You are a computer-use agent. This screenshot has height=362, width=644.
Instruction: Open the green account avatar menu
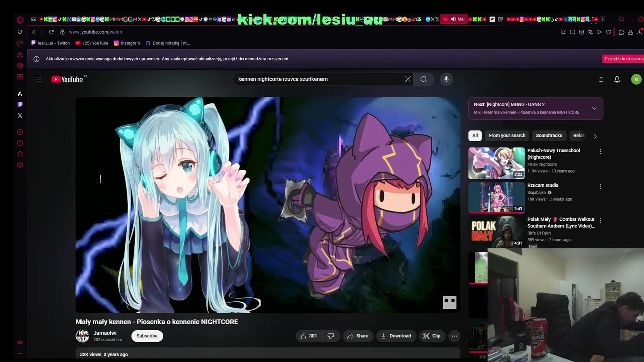(x=636, y=79)
